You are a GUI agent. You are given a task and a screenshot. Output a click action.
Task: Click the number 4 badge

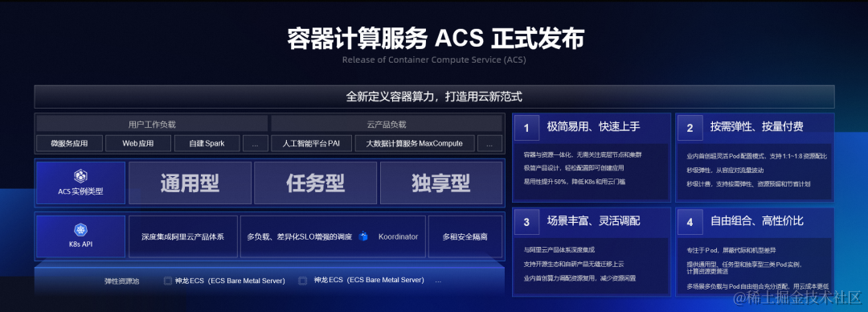tap(690, 222)
